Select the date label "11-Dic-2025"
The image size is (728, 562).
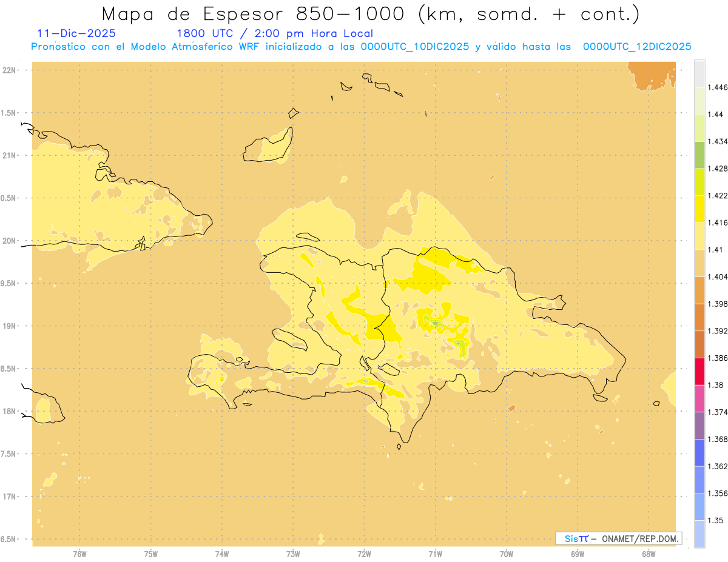(x=76, y=33)
